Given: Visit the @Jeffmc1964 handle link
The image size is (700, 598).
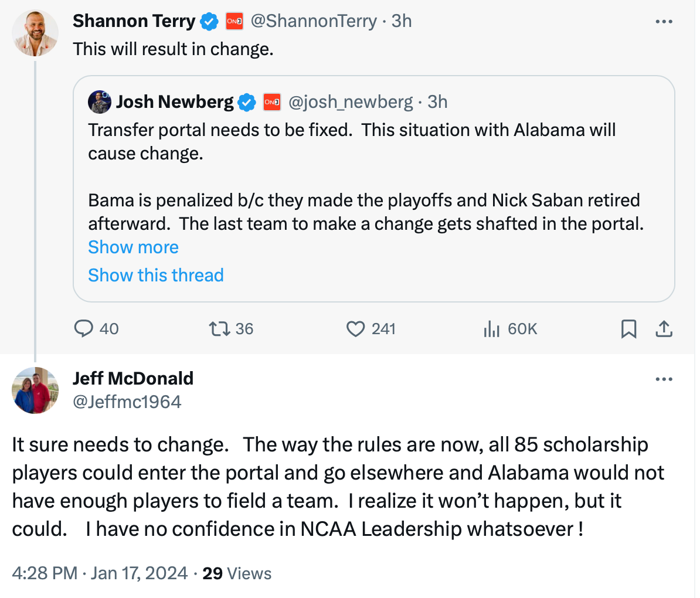Looking at the screenshot, I should [127, 402].
